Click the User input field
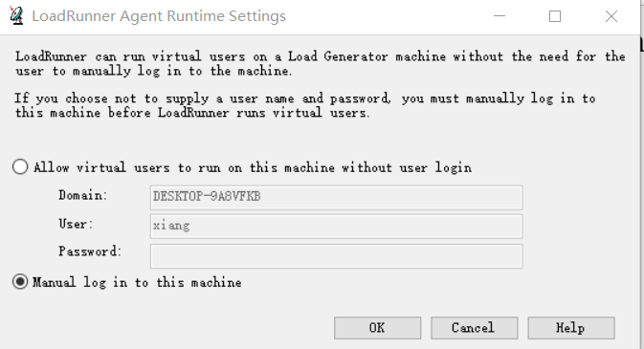Viewport: 644px width, 349px height. (337, 227)
